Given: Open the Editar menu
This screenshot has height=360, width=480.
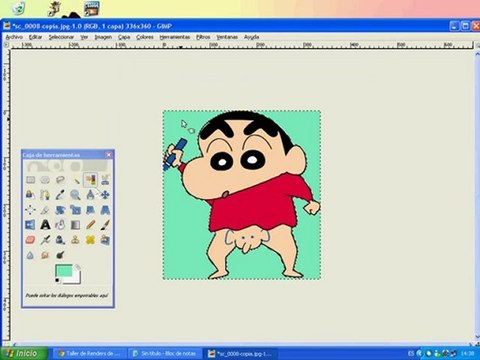Looking at the screenshot, I should tap(35, 37).
